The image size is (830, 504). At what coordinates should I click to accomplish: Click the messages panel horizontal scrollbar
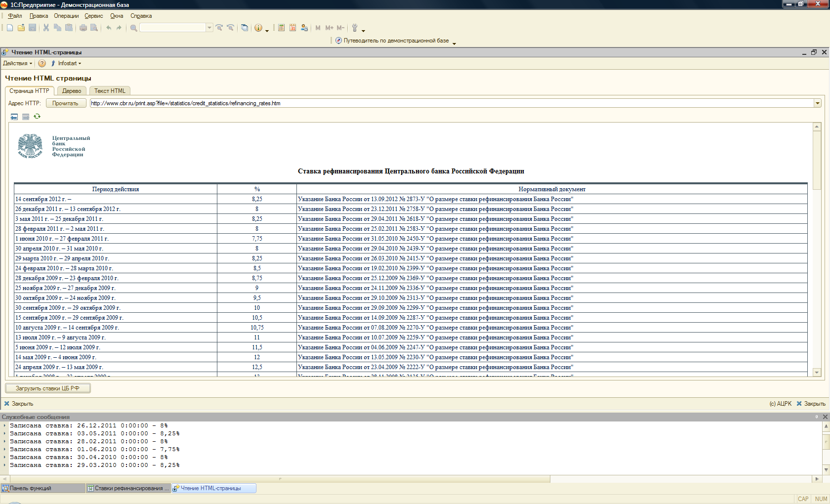280,479
